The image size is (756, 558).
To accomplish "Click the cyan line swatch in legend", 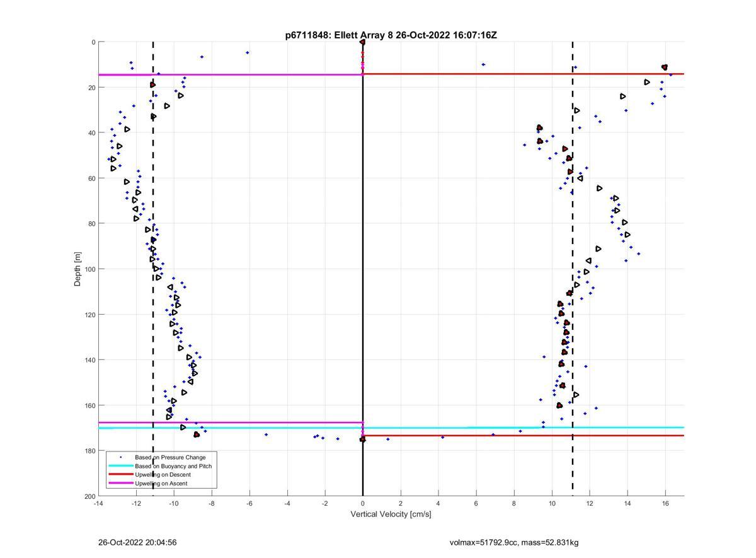I will tap(120, 466).
